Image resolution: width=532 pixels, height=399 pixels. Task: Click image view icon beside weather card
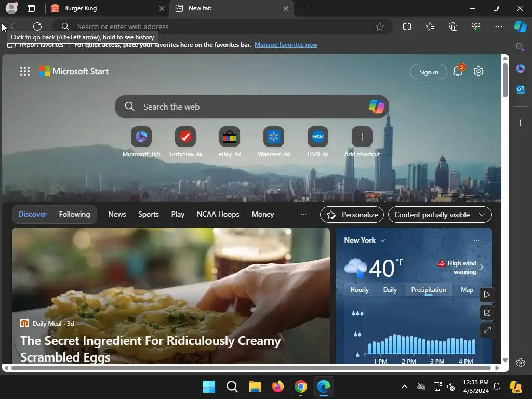pos(487,313)
